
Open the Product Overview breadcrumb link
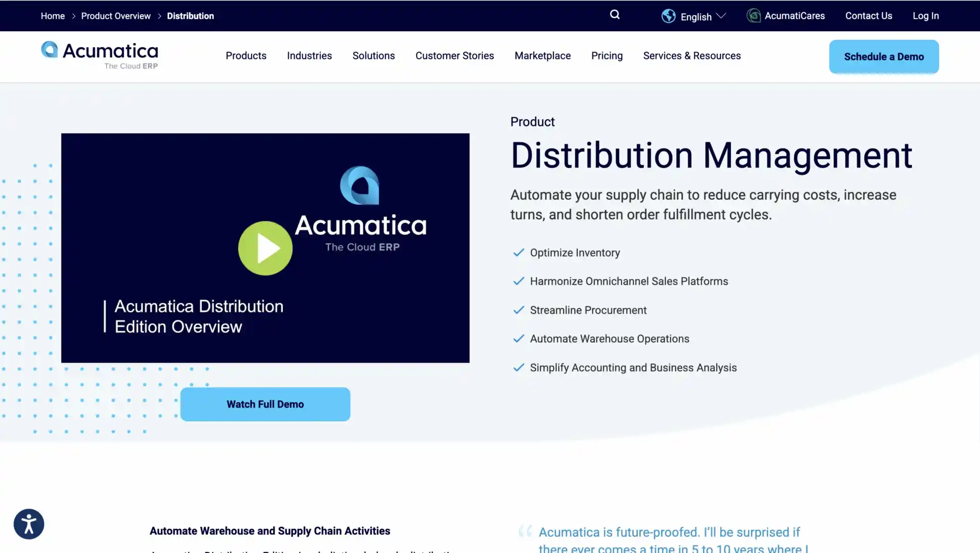116,16
